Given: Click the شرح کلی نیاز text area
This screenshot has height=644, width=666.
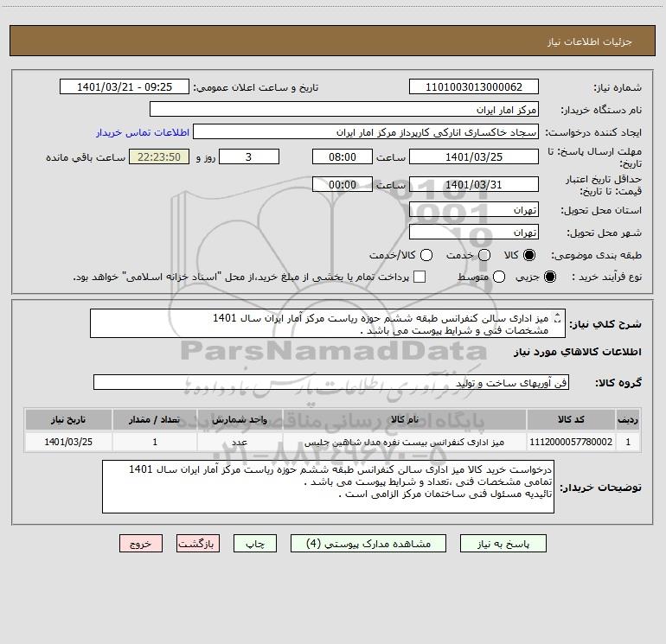Looking at the screenshot, I should [328, 323].
